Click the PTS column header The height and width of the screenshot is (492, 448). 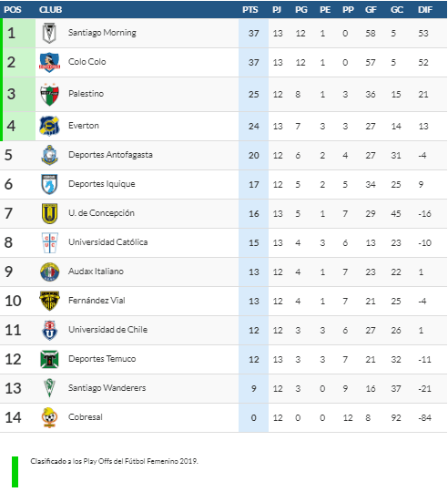point(249,10)
